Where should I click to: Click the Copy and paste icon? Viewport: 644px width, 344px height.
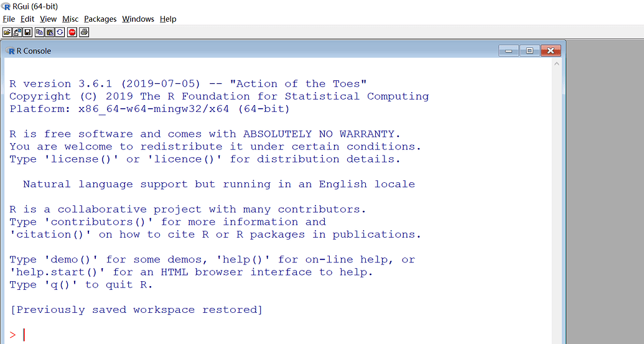(60, 32)
